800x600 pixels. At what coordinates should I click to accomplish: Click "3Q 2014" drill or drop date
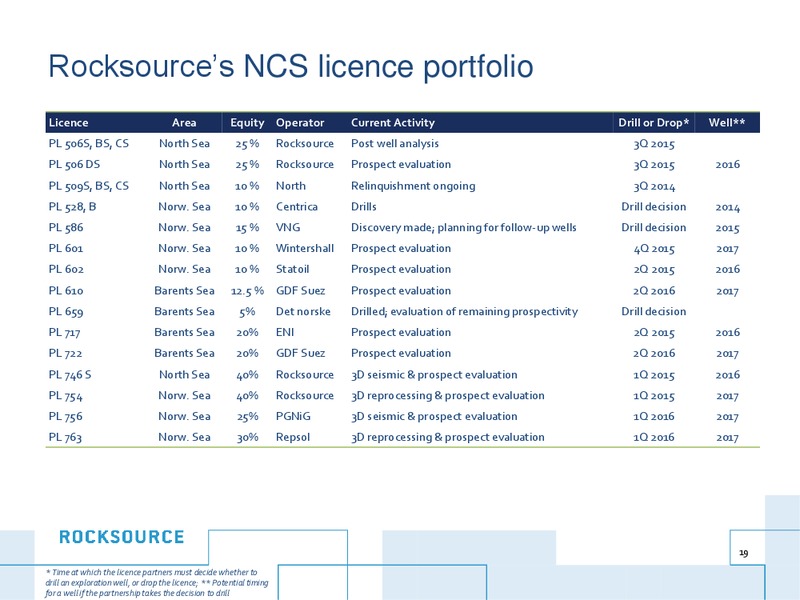point(654,187)
